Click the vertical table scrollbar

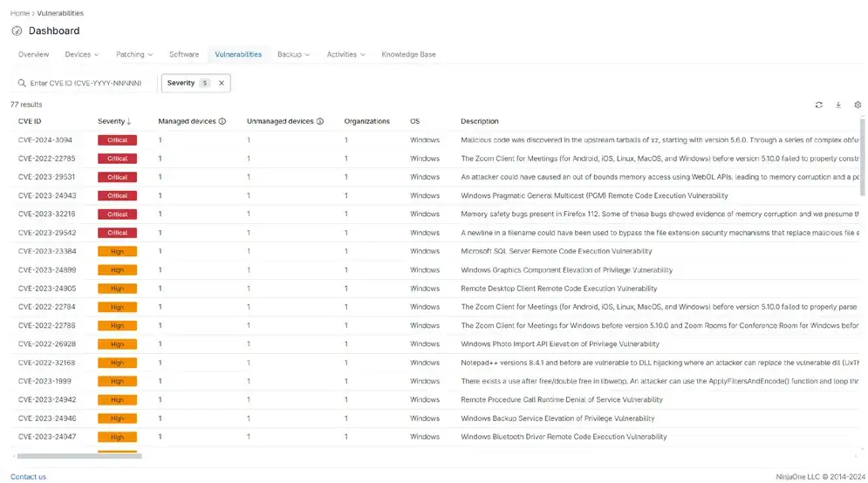tap(862, 157)
